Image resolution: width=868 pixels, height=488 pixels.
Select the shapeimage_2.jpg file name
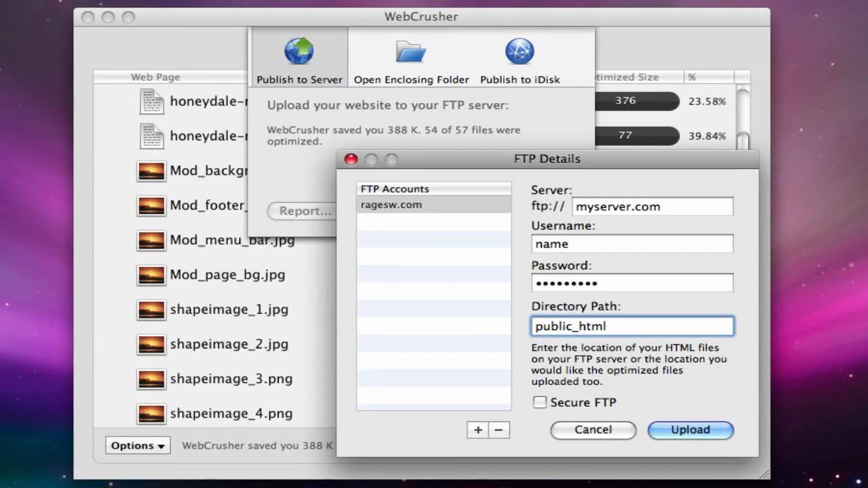coord(229,344)
